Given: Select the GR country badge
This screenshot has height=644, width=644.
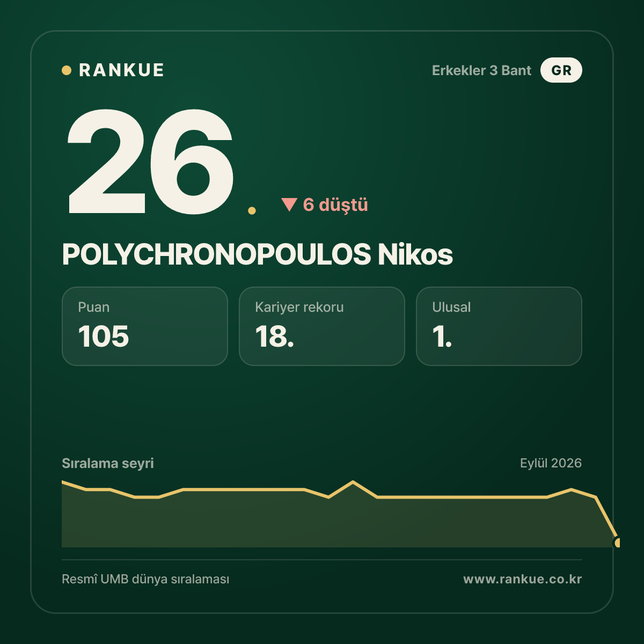Looking at the screenshot, I should click(561, 70).
